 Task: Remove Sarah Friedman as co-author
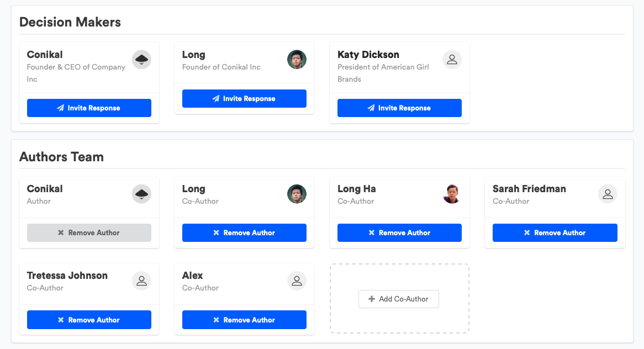(x=555, y=233)
